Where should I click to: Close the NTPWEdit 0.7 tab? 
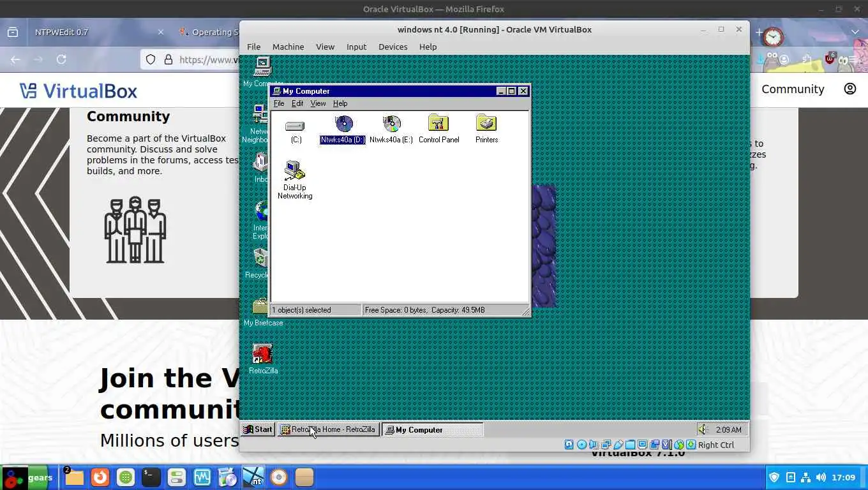[161, 32]
